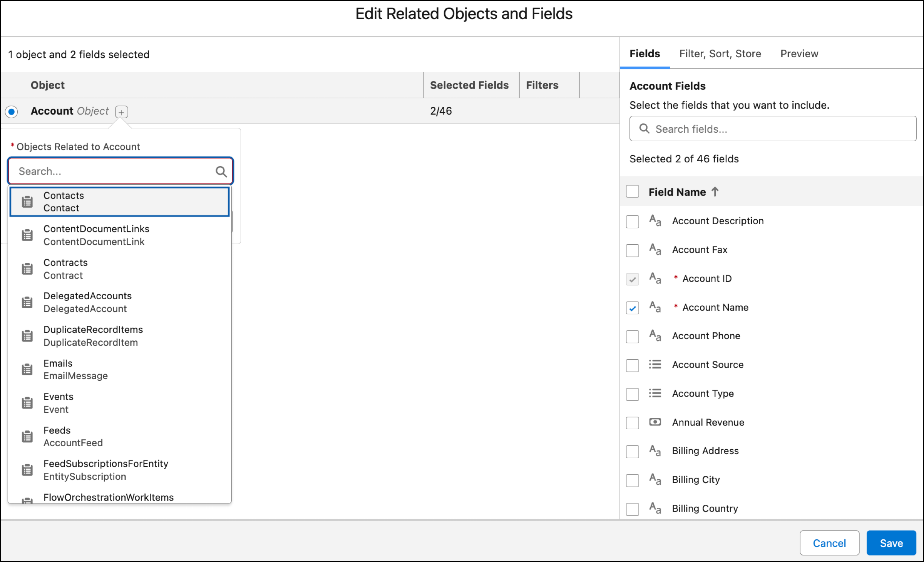Check the Annual Revenue checkbox
924x562 pixels.
pyautogui.click(x=633, y=423)
